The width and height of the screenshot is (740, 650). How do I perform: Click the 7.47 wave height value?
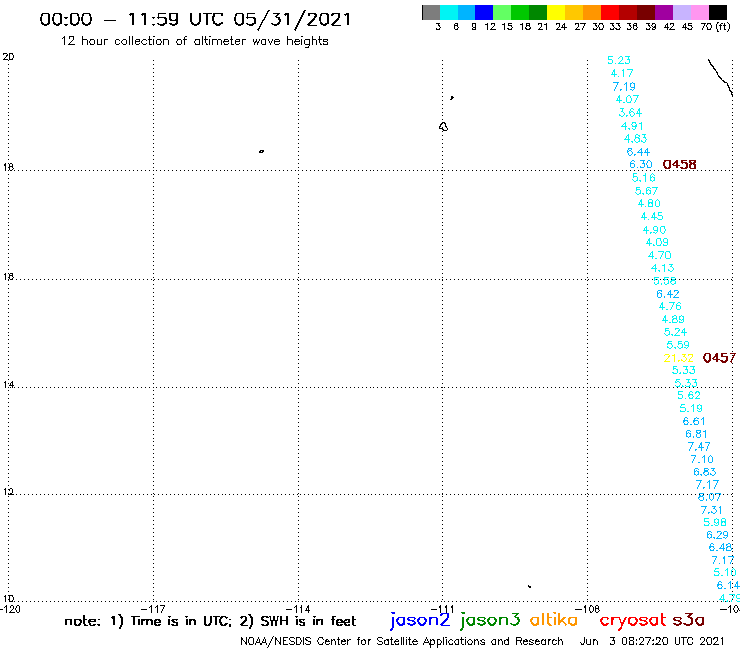point(699,447)
